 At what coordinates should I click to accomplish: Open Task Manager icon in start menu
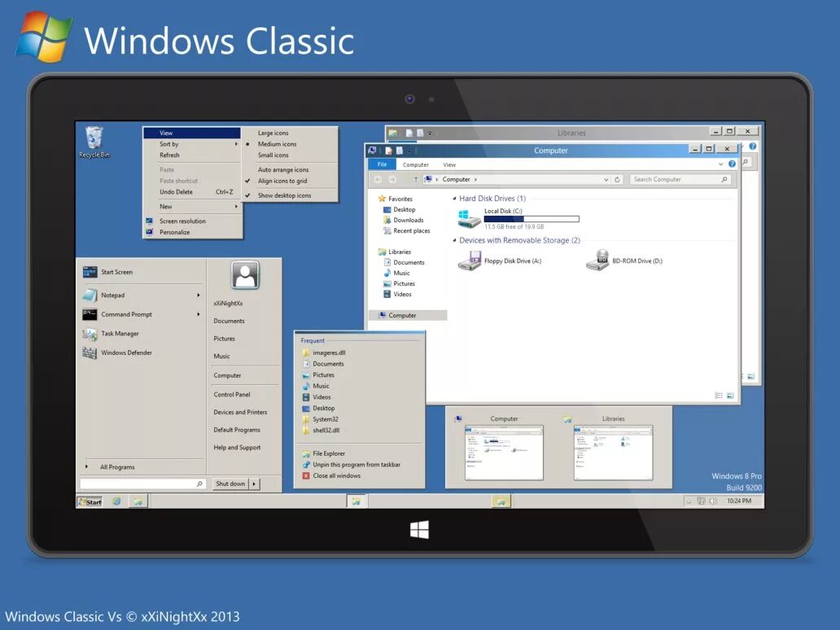coord(90,334)
